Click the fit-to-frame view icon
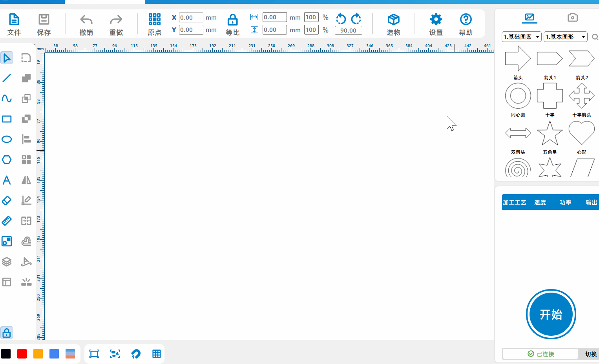The width and height of the screenshot is (599, 364). click(94, 354)
